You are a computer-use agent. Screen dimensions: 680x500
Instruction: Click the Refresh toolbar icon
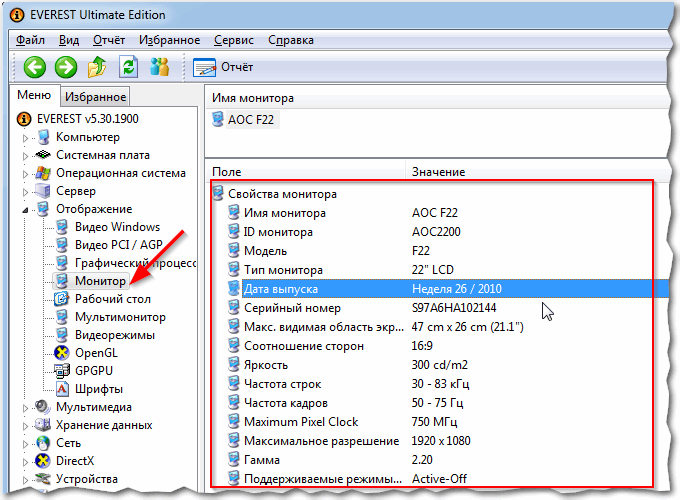click(128, 67)
